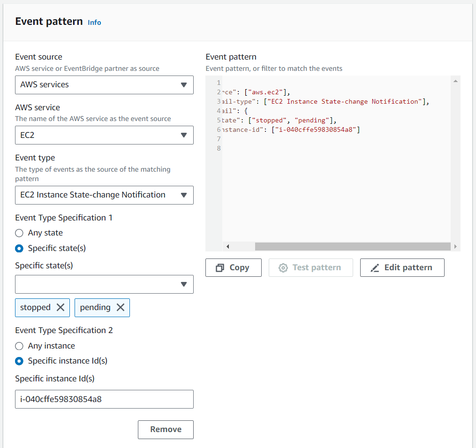This screenshot has width=476, height=448.
Task: Select the Any instance radio button
Action: click(x=19, y=346)
